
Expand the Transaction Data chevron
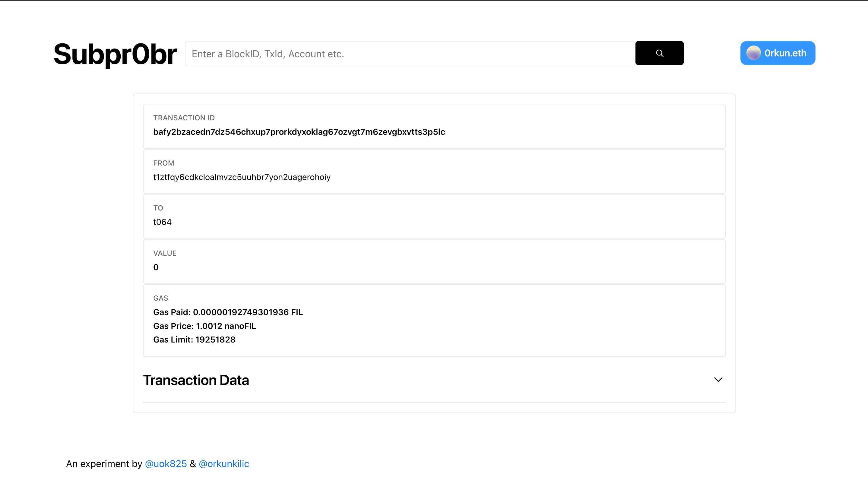point(718,380)
